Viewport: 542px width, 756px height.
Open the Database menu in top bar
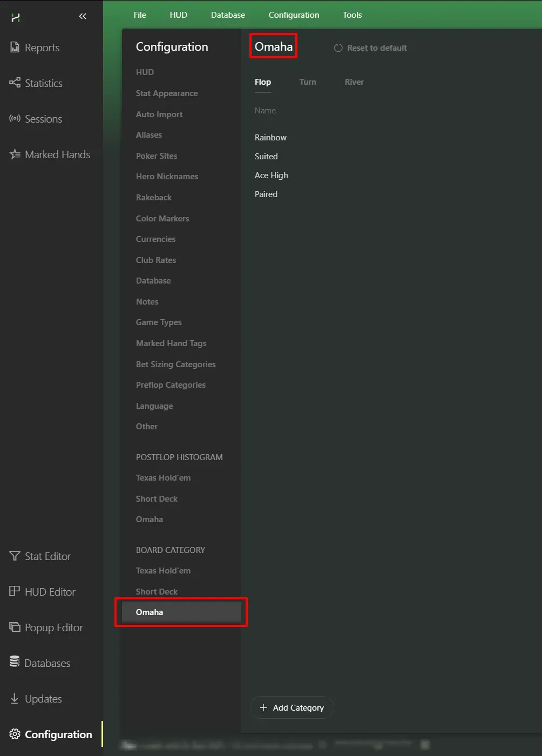click(x=228, y=15)
